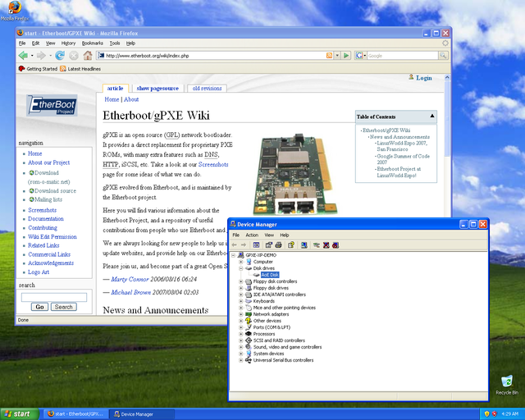Screen dimensions: 525x420
Task: Click the Login link on wiki
Action: [424, 78]
